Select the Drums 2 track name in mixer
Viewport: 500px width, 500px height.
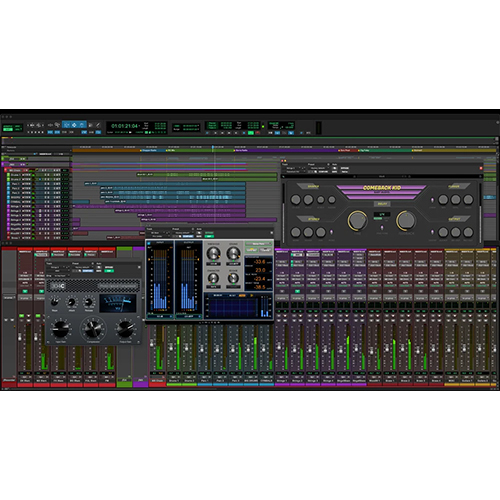[x=189, y=380]
